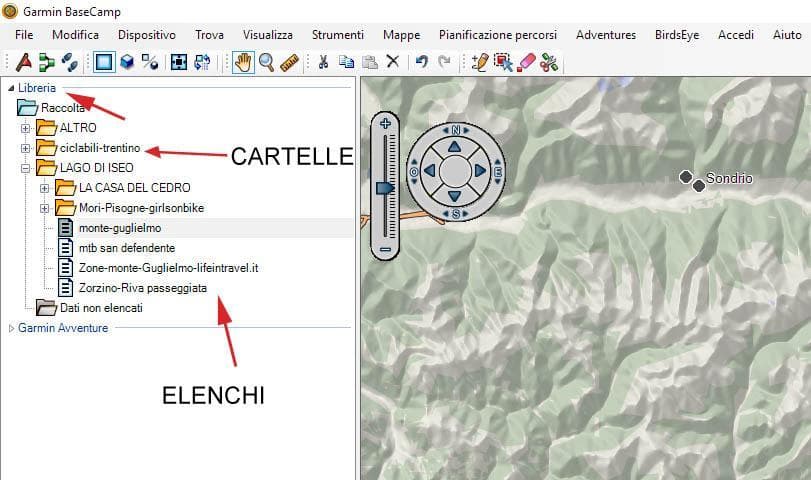
Task: Rotate map to North on compass
Action: pos(456,130)
